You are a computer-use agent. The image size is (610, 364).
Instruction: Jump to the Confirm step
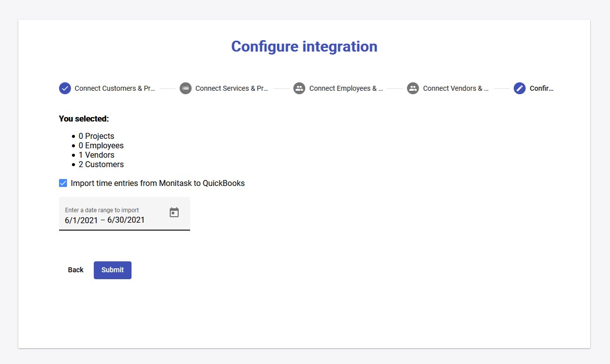[542, 88]
